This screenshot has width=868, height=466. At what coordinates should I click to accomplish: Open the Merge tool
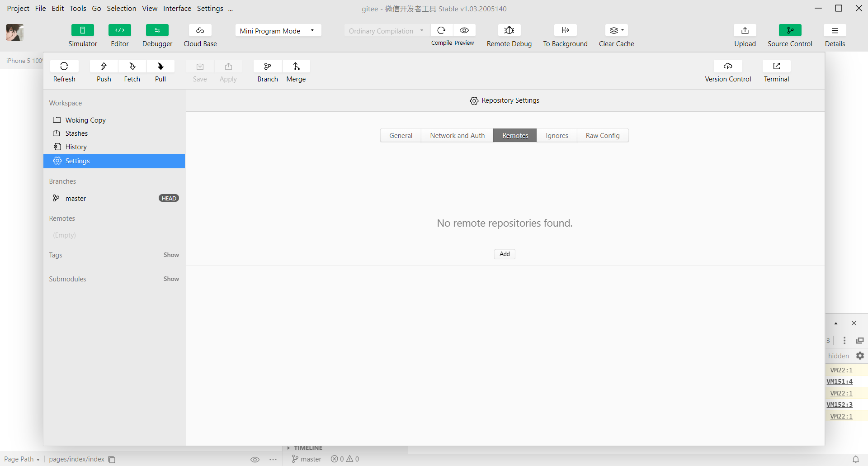click(x=296, y=67)
